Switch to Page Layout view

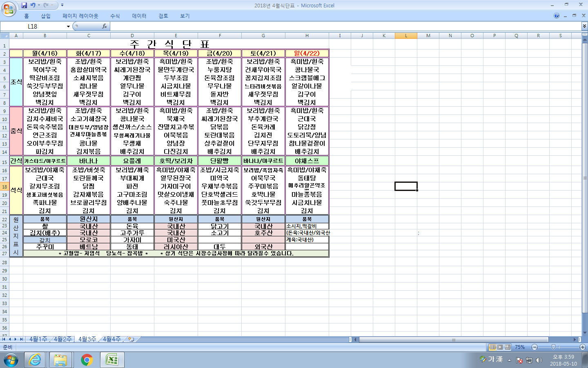point(500,347)
